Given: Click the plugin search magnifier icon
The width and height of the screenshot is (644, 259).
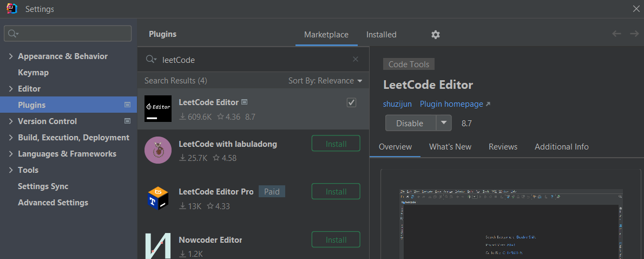Looking at the screenshot, I should (151, 60).
